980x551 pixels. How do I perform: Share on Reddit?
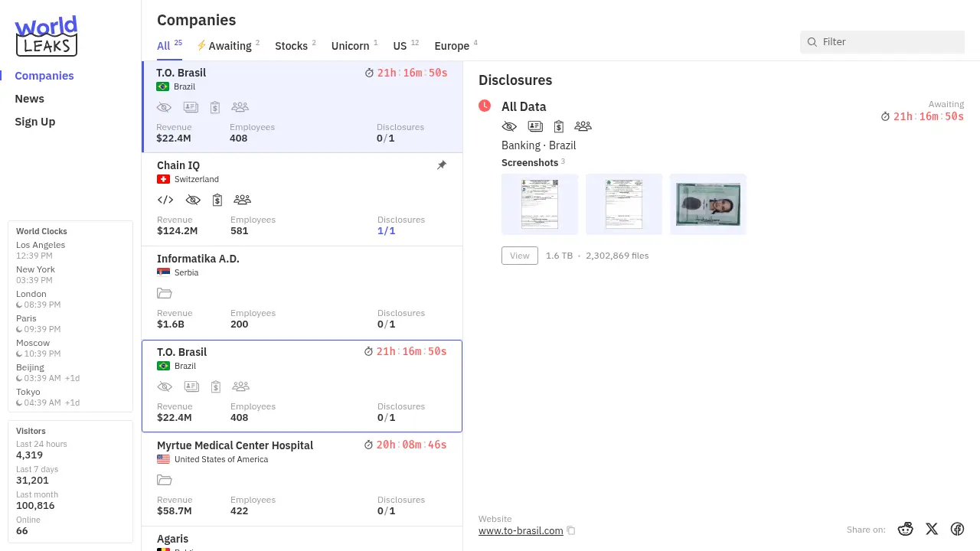905,529
